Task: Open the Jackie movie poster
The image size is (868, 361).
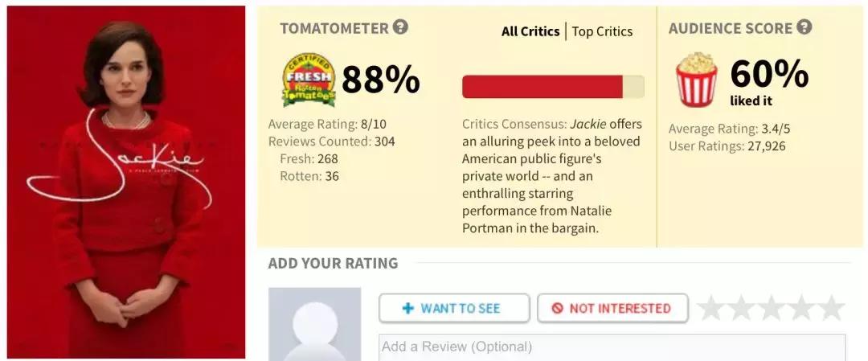Action: 126,182
